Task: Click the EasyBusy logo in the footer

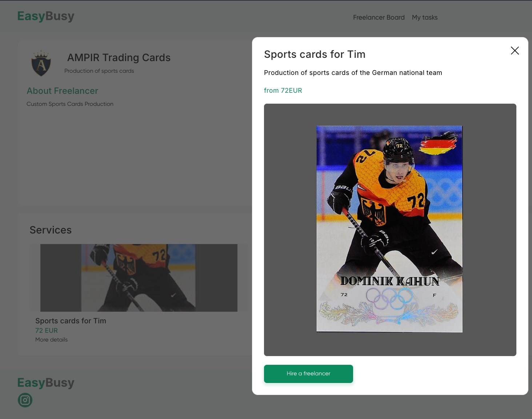Action: pyautogui.click(x=46, y=383)
